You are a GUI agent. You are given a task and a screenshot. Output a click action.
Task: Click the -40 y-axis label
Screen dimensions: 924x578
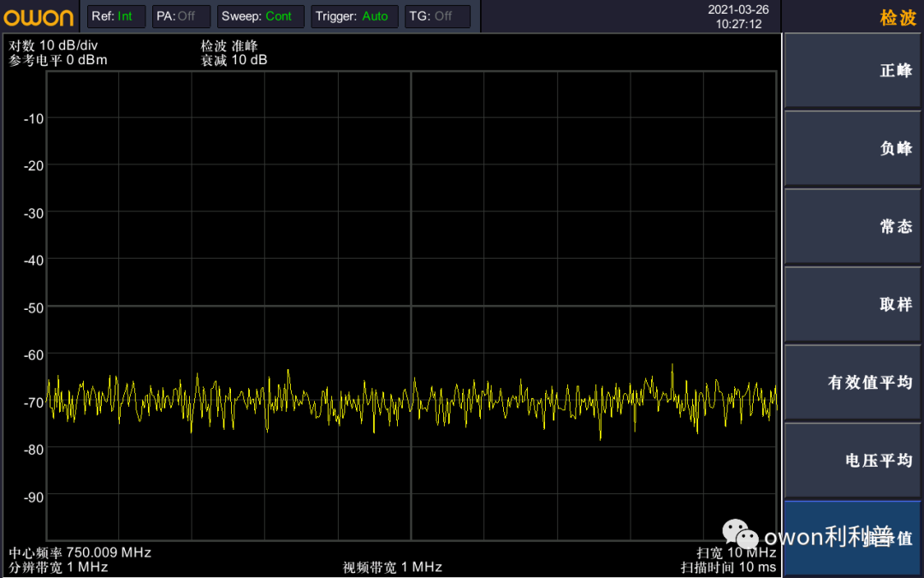(33, 260)
